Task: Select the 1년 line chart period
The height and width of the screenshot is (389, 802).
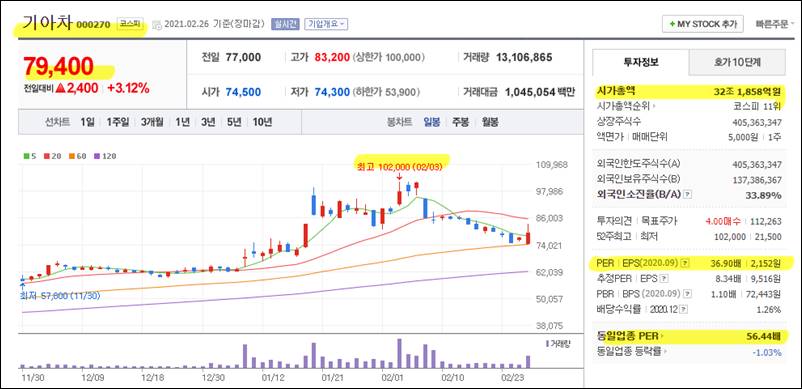Action: [x=182, y=122]
